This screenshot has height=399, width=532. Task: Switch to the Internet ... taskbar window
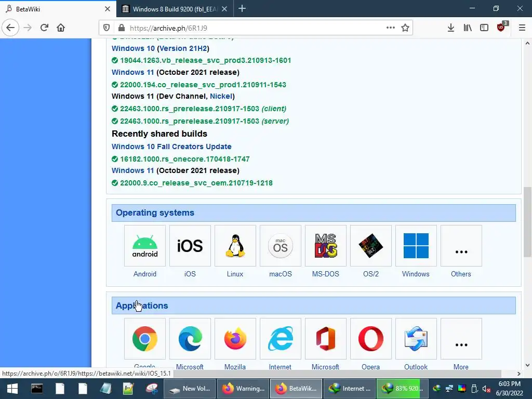tap(350, 389)
